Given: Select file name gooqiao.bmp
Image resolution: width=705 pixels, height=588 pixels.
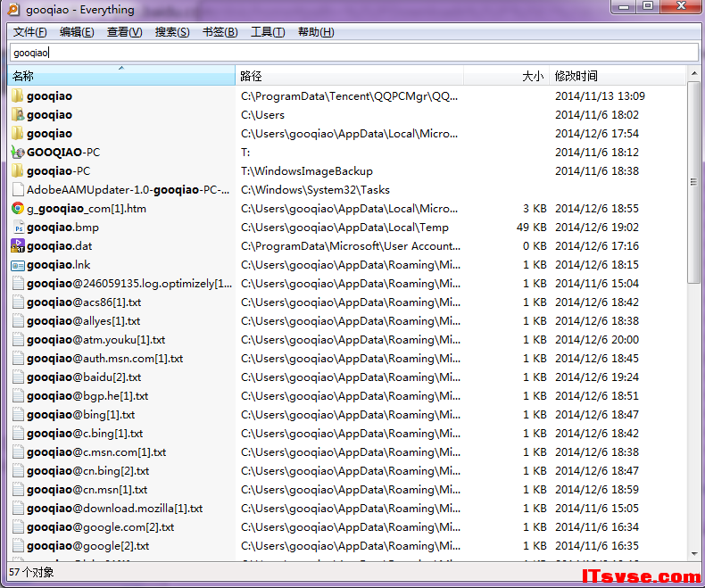Looking at the screenshot, I should 62,228.
